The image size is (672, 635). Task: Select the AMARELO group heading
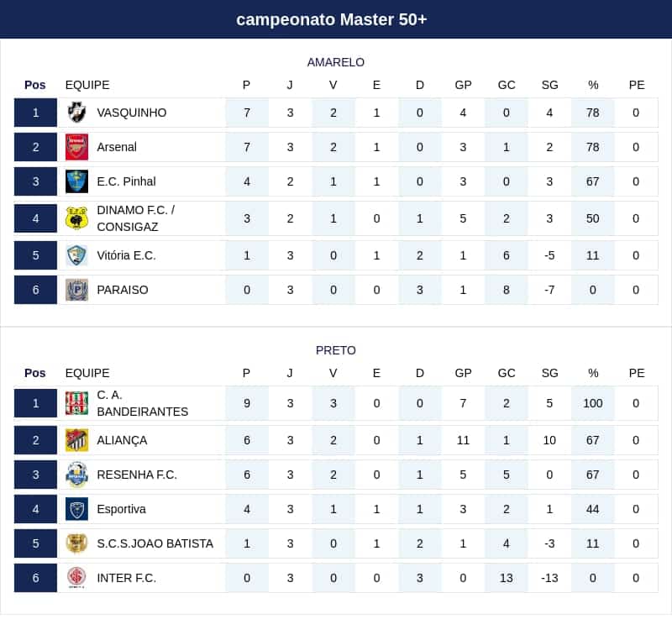(336, 62)
